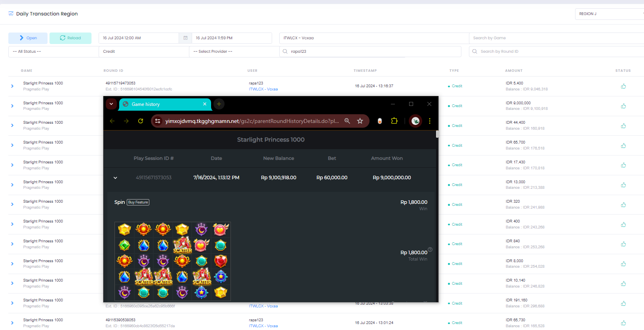Click the thumbs-up status for IDR 8,000 row
The width and height of the screenshot is (644, 330).
point(623,264)
